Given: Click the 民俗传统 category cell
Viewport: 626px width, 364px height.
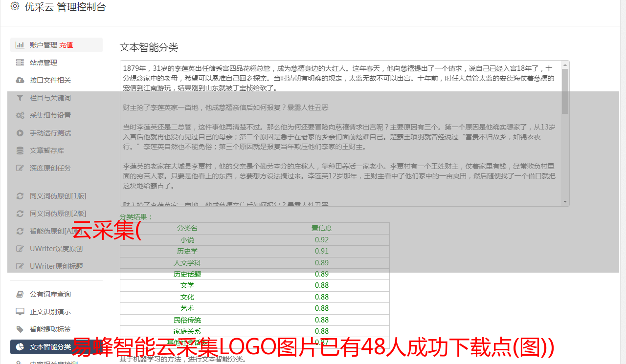Looking at the screenshot, I should tap(187, 320).
